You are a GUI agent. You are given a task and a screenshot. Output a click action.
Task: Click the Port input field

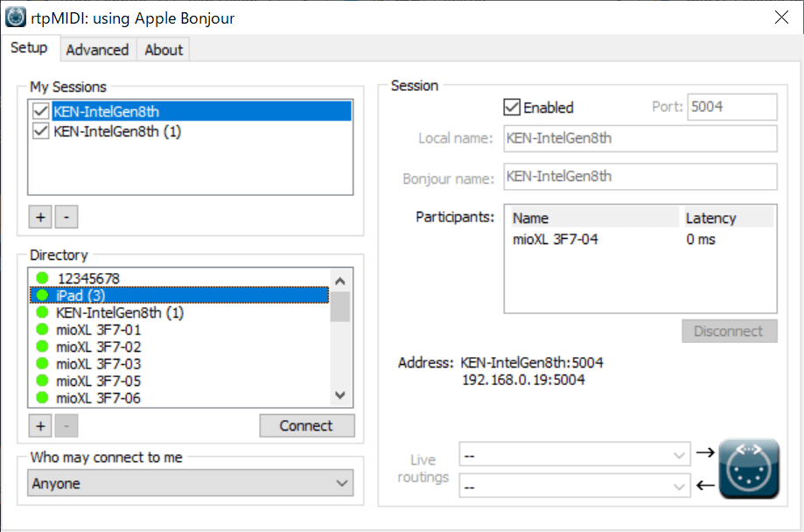pos(732,107)
